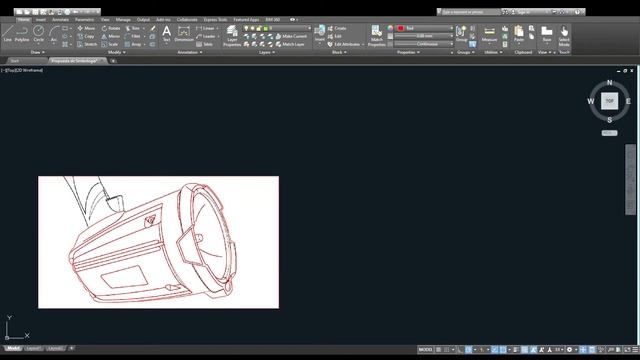Expand the Layers panel
The width and height of the screenshot is (640, 360).
click(267, 52)
